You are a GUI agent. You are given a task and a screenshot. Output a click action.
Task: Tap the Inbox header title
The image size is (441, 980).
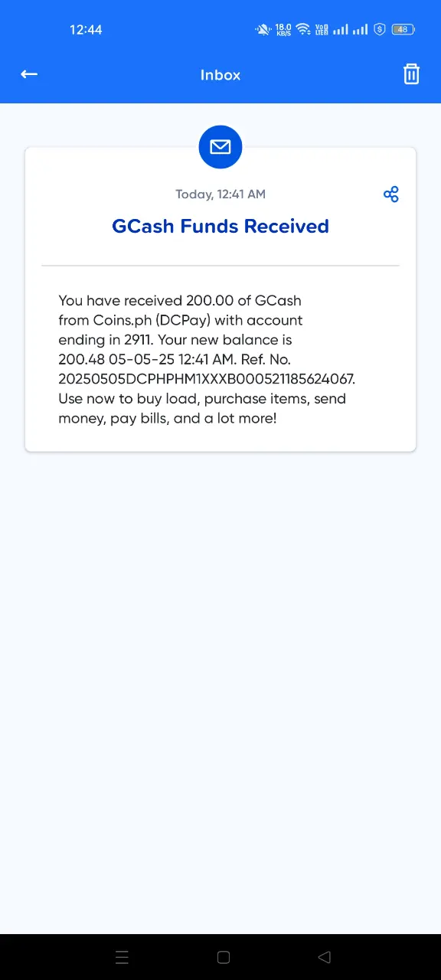(x=220, y=75)
